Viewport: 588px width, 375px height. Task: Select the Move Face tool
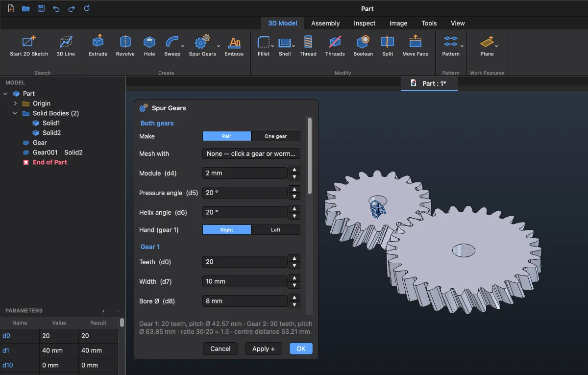pyautogui.click(x=416, y=46)
